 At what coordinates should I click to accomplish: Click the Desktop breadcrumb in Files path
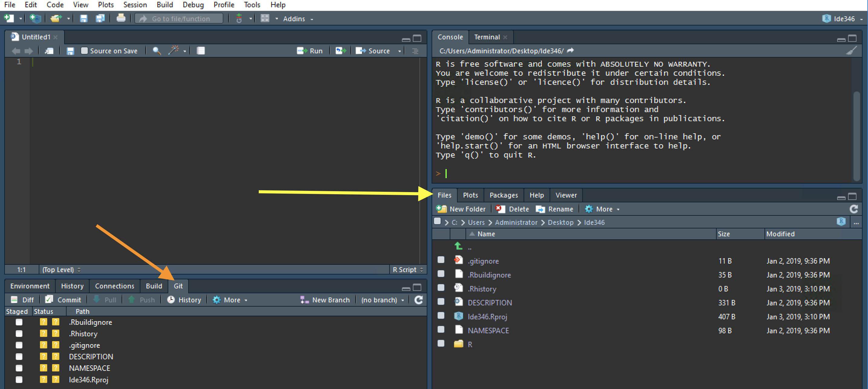point(561,222)
